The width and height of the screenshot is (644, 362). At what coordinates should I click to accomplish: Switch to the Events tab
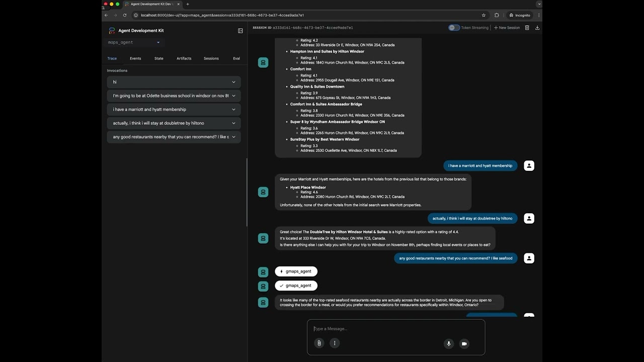point(135,58)
